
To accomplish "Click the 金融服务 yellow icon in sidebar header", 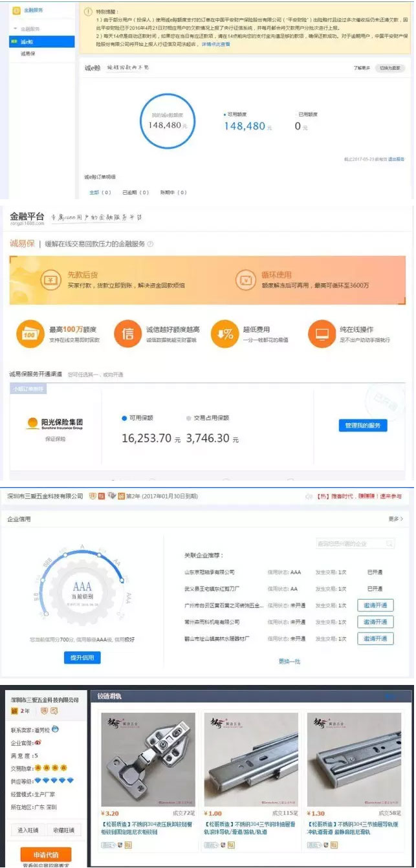I will (16, 10).
